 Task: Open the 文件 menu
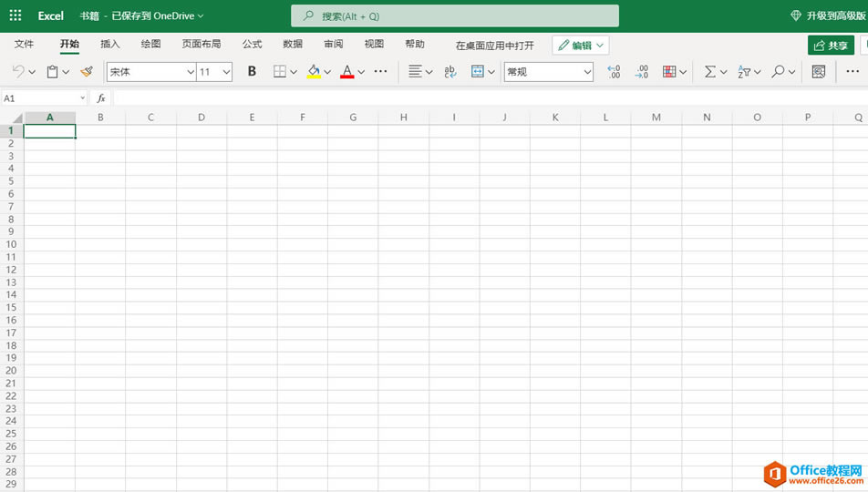tap(24, 45)
